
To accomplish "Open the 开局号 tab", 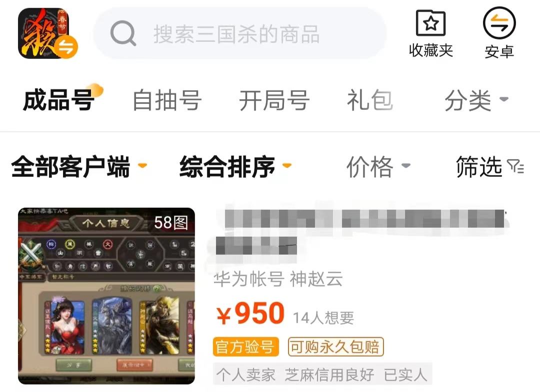I will (274, 100).
